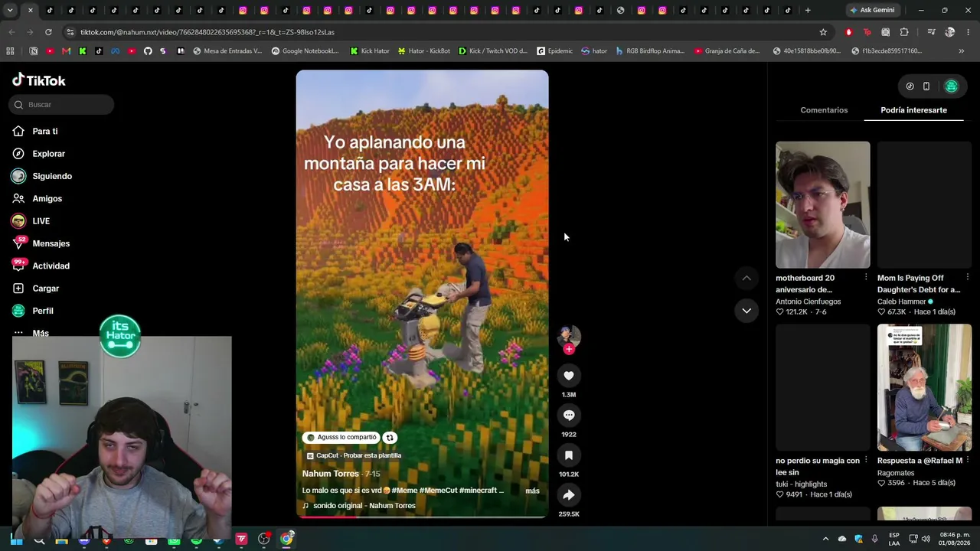This screenshot has height=551, width=980.
Task: Open the TikTok logo home link
Action: (39, 80)
